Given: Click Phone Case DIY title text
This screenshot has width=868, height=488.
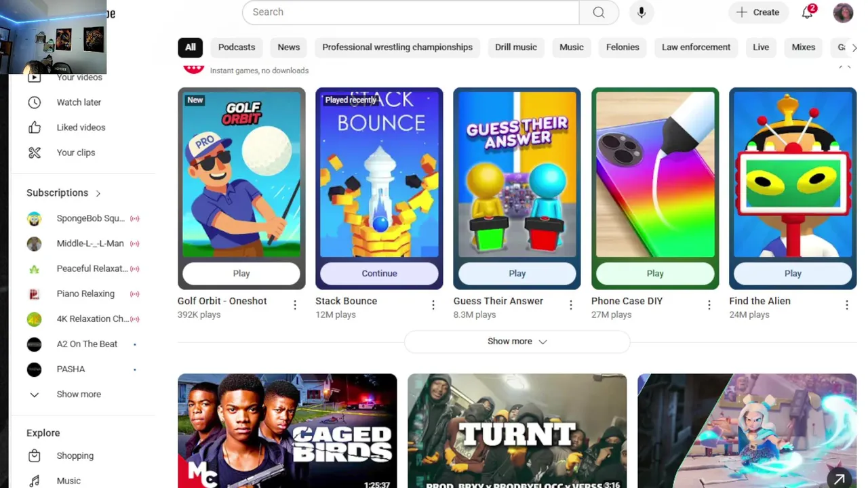Looking at the screenshot, I should click(627, 301).
